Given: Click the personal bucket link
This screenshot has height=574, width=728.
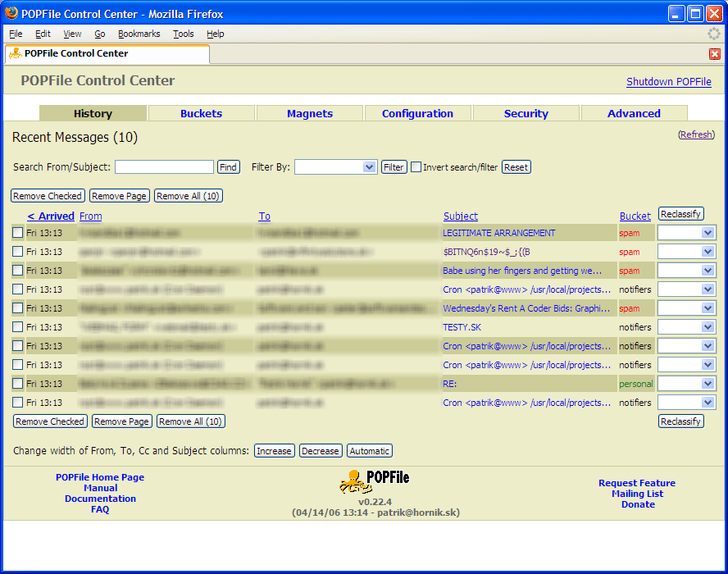Looking at the screenshot, I should tap(635, 384).
